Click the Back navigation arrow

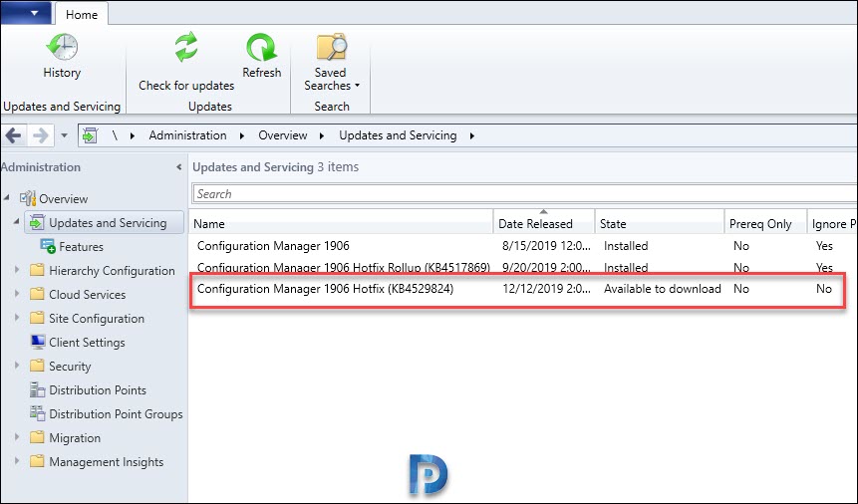pos(13,135)
